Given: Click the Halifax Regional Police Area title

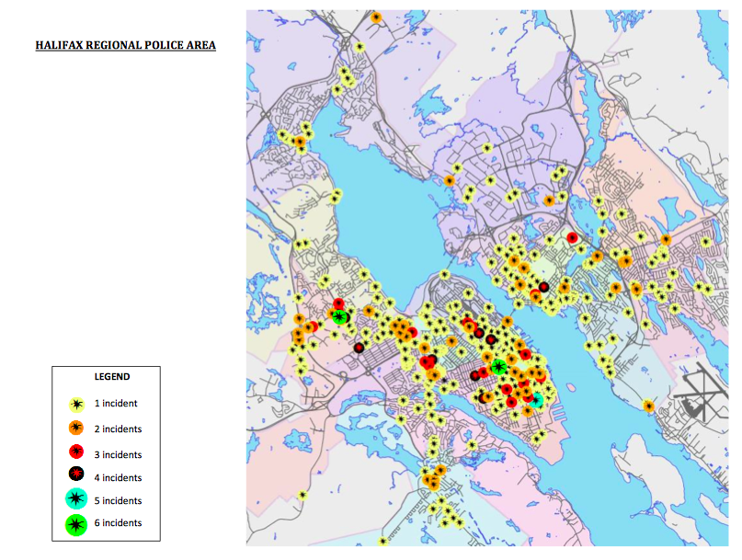Looking at the screenshot, I should [125, 44].
